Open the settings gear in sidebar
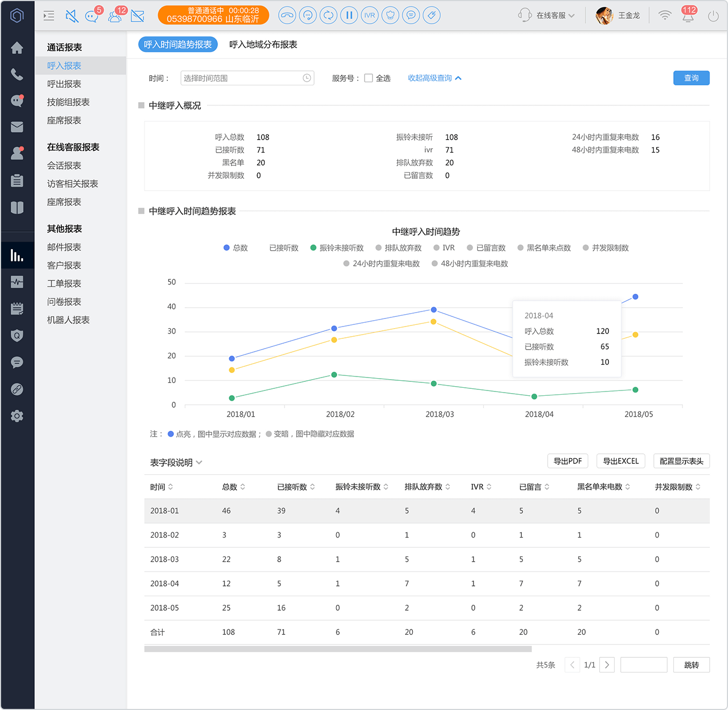 (17, 416)
